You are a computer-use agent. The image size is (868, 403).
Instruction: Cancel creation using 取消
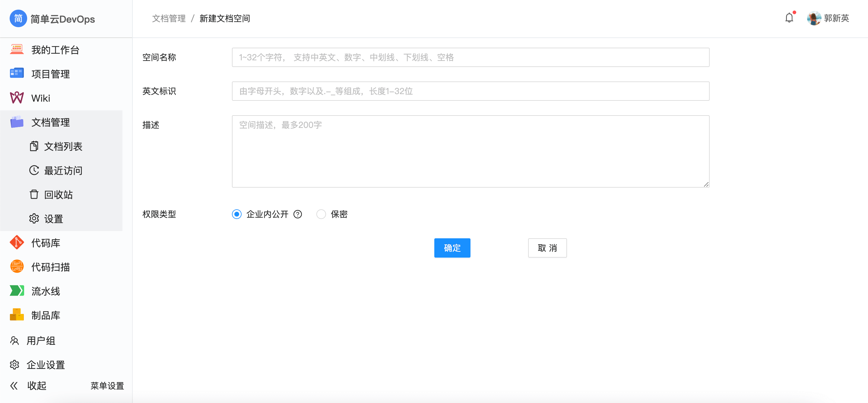(x=547, y=248)
